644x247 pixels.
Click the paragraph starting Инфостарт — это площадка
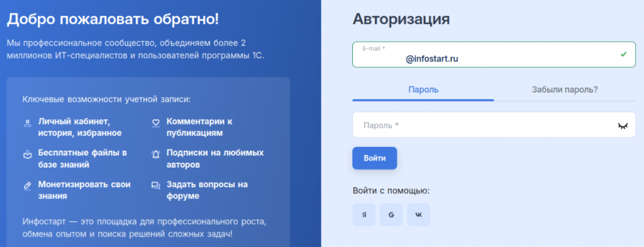(x=145, y=228)
